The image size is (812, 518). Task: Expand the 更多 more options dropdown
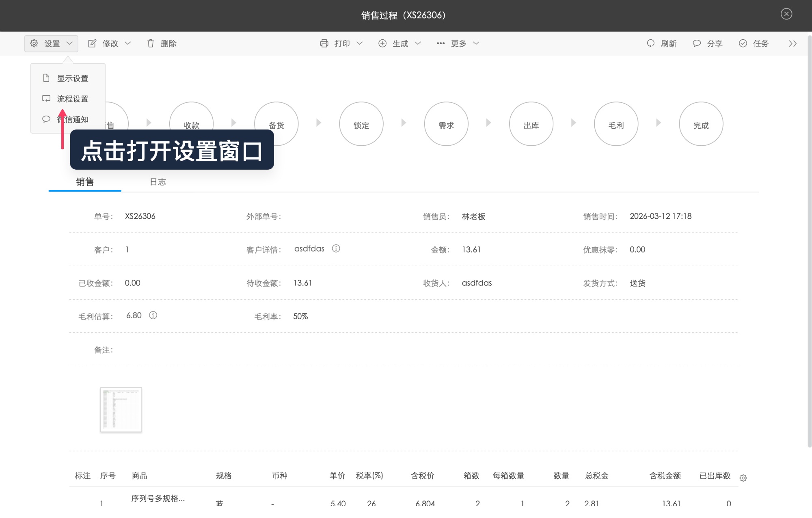(458, 43)
